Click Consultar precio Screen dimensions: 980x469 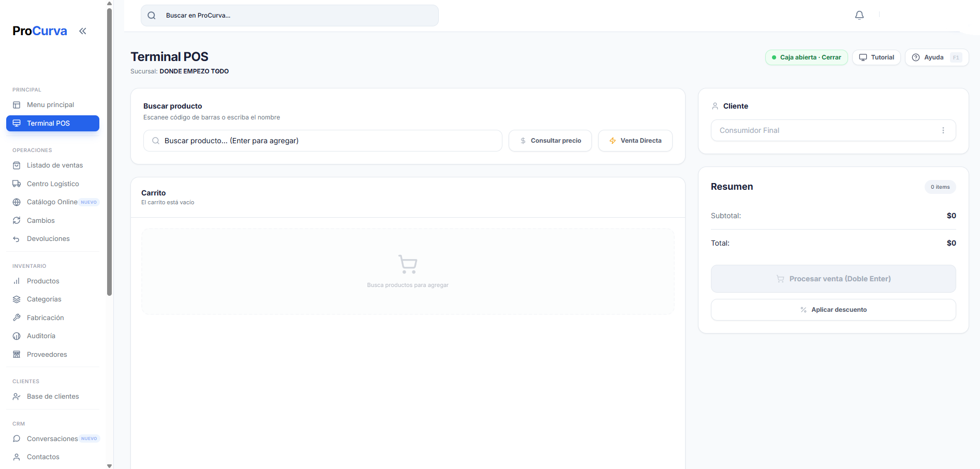(x=550, y=141)
